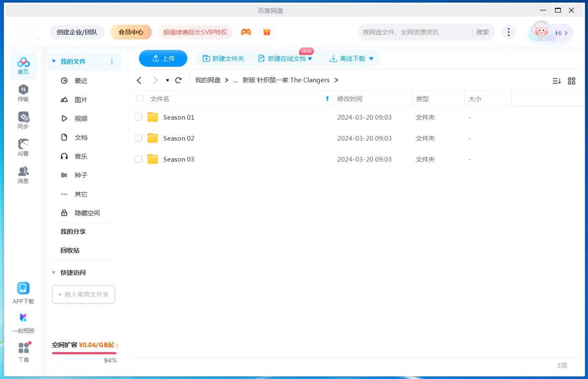
Task: Check the Season 01 folder checkbox
Action: tap(138, 117)
